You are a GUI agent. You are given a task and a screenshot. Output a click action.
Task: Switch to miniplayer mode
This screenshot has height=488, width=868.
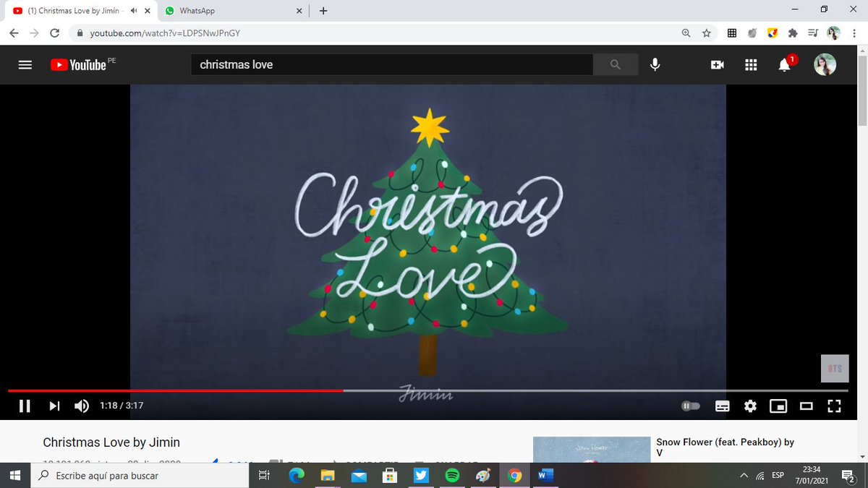tap(778, 406)
